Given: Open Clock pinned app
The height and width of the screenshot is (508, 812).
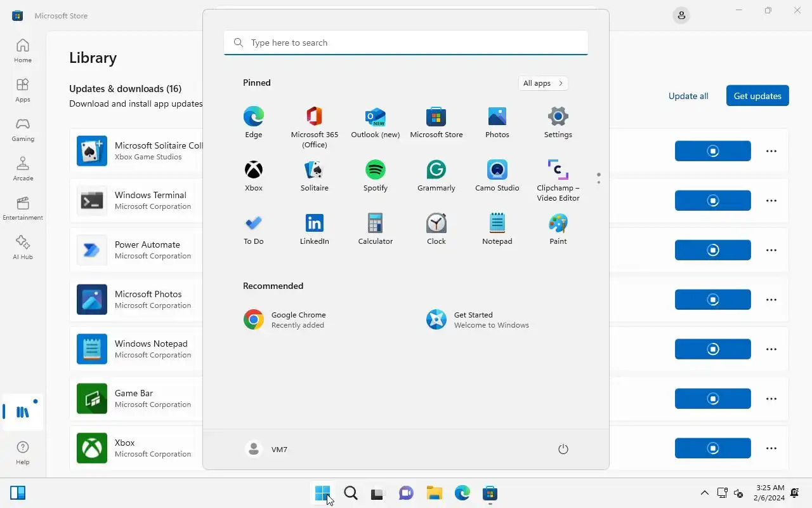Looking at the screenshot, I should pyautogui.click(x=436, y=229).
